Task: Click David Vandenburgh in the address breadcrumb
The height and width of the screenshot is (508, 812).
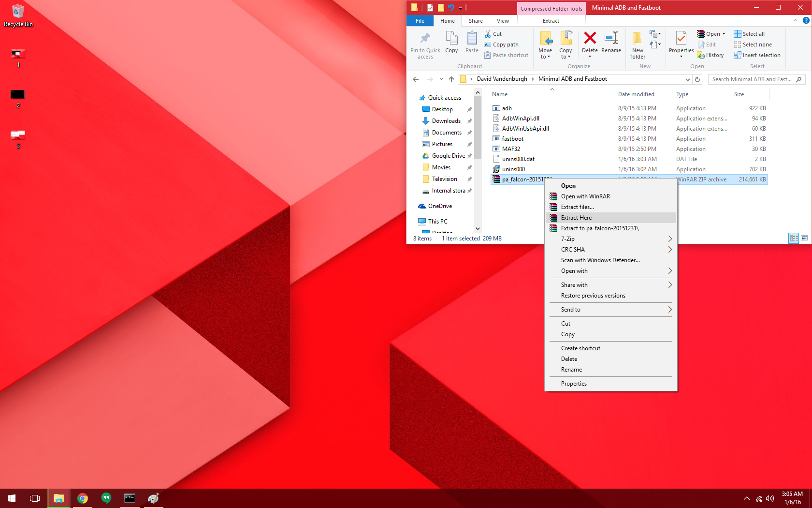Action: coord(502,79)
